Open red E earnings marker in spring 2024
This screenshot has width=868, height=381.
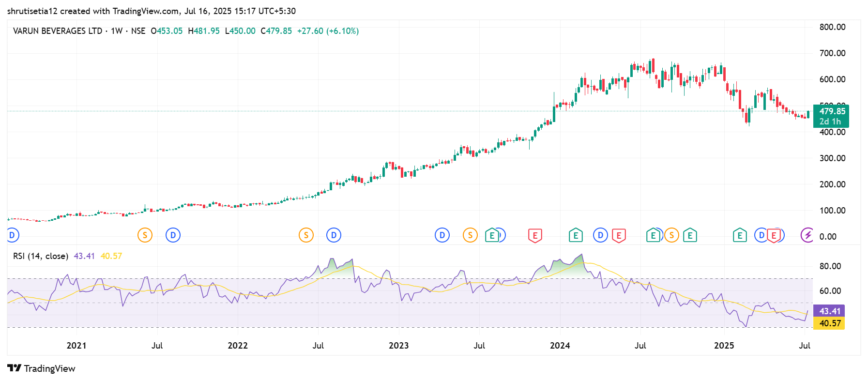pyautogui.click(x=619, y=236)
